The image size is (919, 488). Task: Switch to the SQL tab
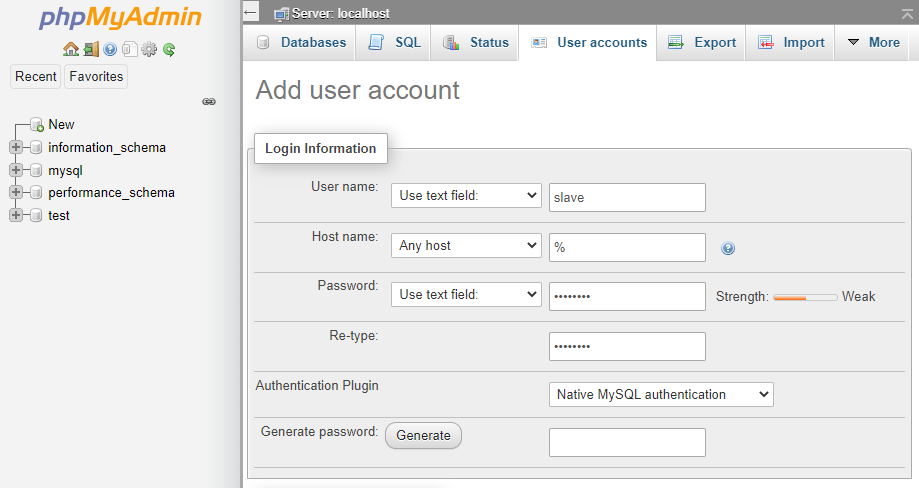point(393,42)
